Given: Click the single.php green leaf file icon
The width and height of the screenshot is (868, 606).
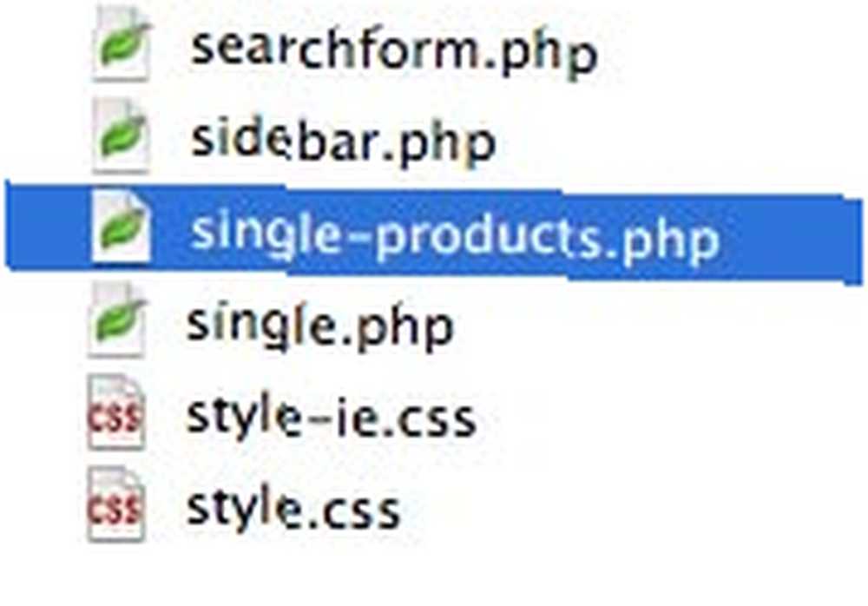Looking at the screenshot, I should 117,320.
